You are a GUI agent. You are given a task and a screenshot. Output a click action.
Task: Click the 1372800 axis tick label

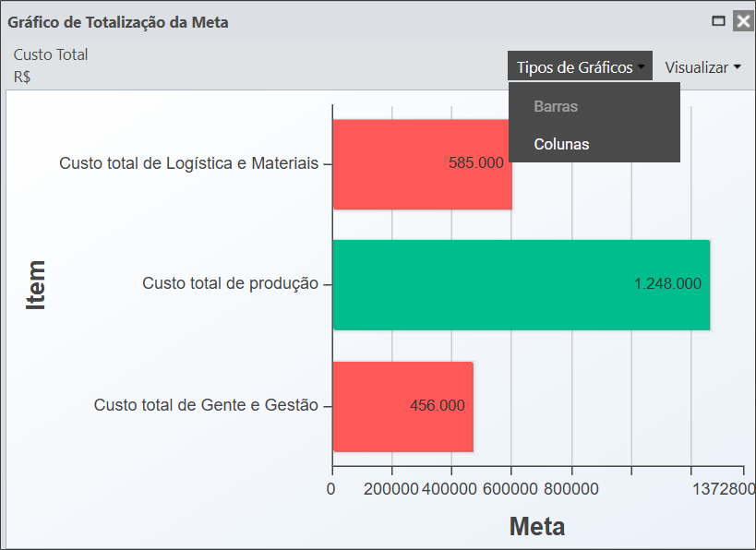pos(723,488)
